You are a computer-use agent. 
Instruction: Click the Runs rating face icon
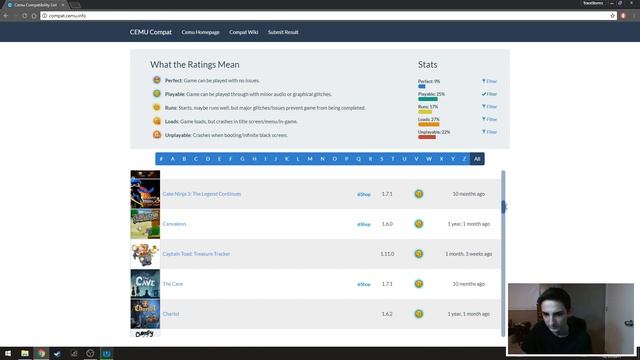157,107
